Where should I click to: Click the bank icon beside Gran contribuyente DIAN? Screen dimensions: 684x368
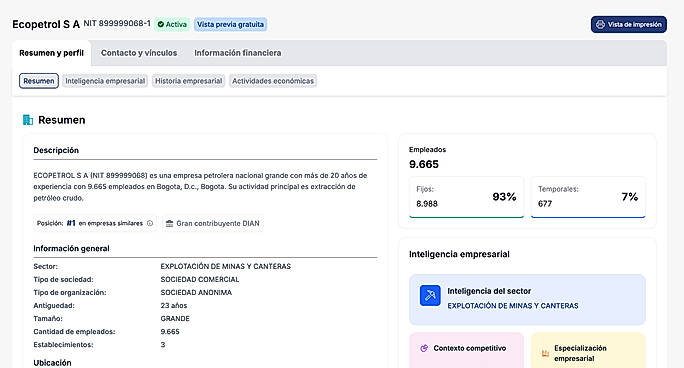[169, 223]
